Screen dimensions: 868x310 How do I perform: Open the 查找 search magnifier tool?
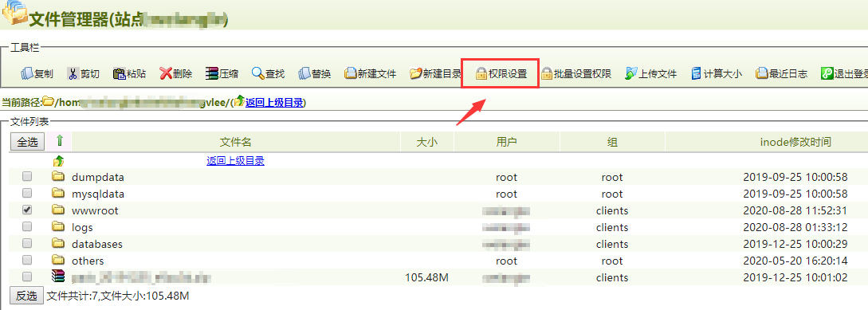(x=268, y=73)
